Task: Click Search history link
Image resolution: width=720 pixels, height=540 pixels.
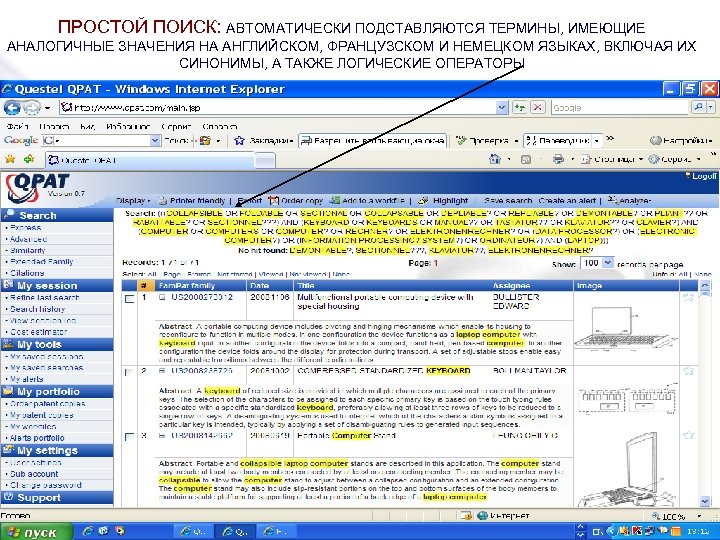Action: 38,309
